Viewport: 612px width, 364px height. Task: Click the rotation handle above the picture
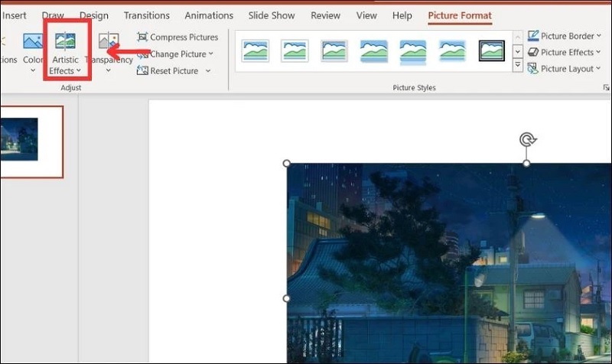tap(526, 139)
